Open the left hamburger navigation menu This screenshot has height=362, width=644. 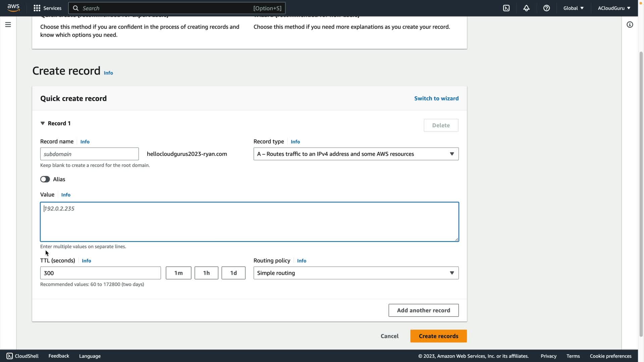(8, 24)
